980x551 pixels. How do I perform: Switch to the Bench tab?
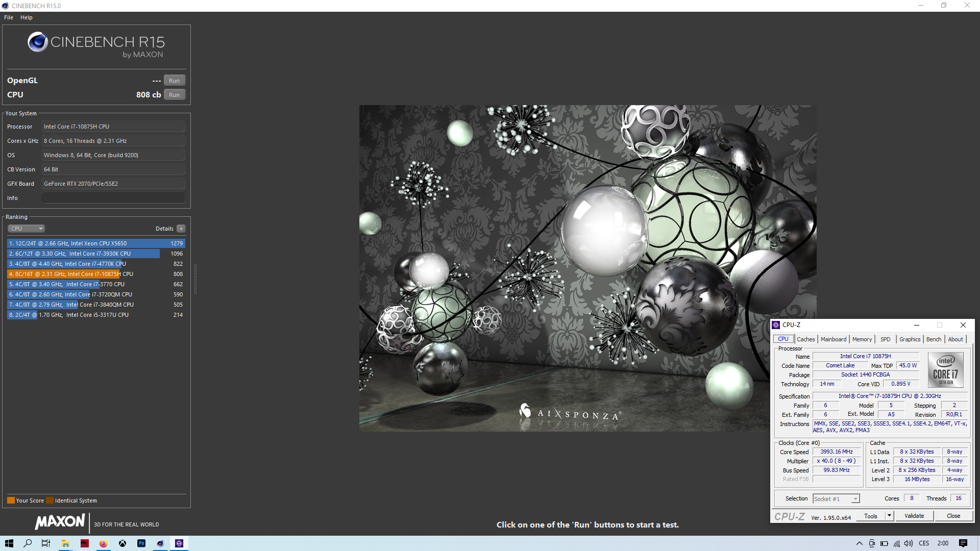934,339
